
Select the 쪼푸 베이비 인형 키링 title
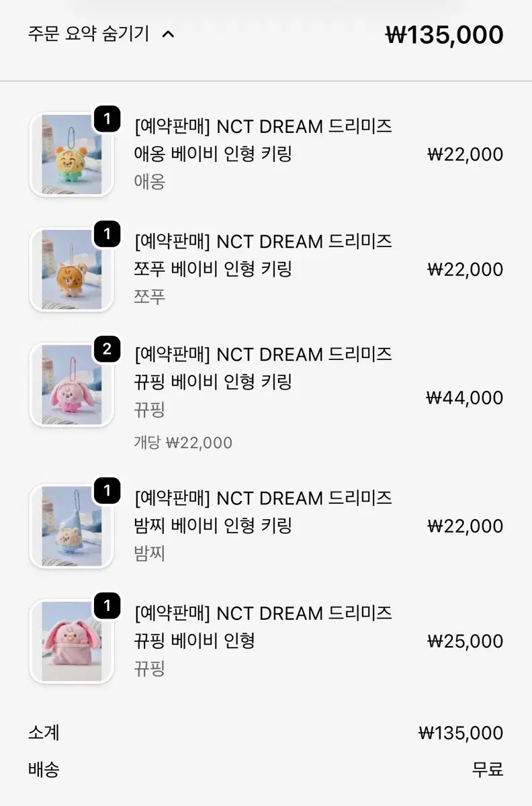[263, 255]
